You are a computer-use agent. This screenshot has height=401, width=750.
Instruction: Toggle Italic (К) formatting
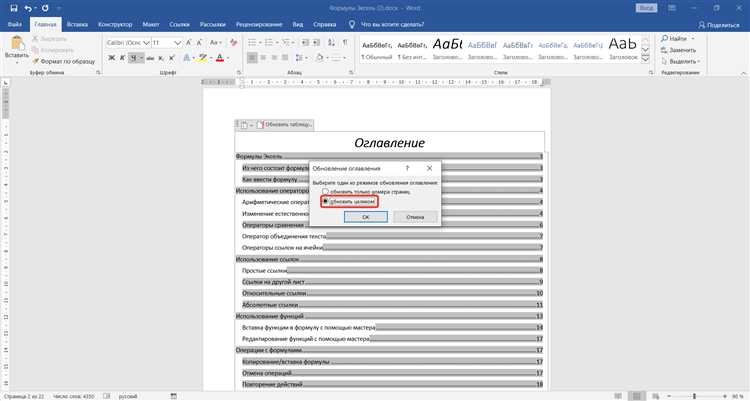(122, 58)
